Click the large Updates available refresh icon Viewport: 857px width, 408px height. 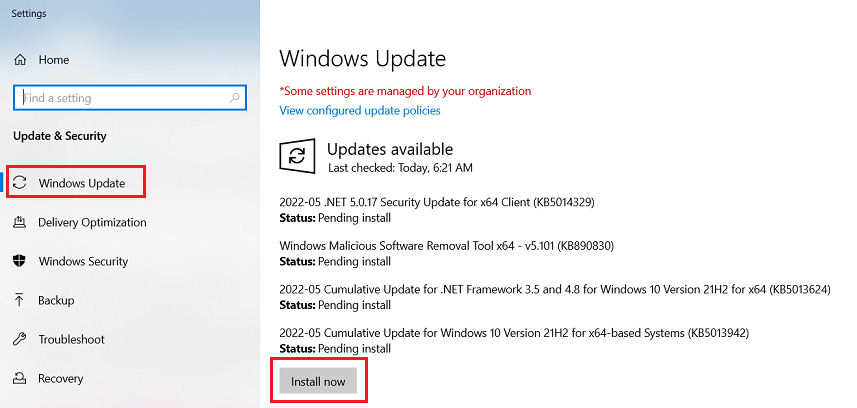[297, 156]
